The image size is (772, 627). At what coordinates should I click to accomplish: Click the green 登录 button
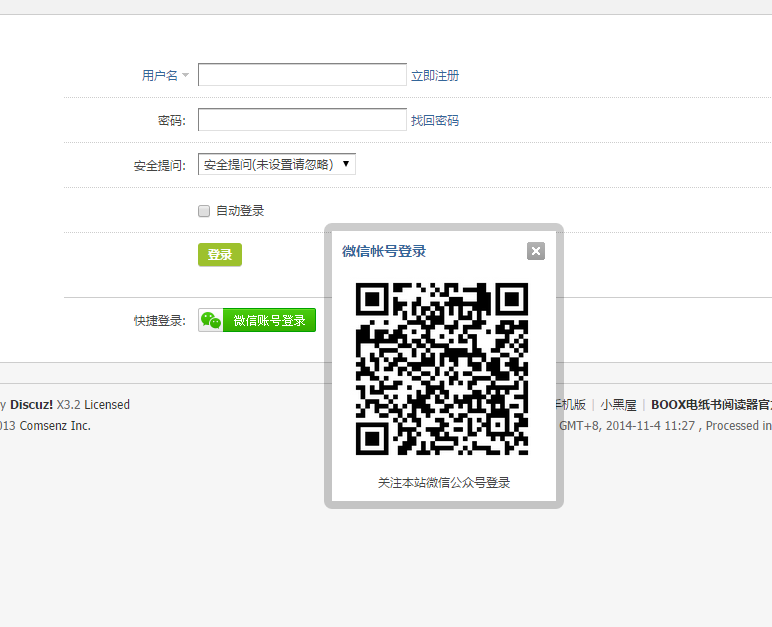tap(220, 255)
